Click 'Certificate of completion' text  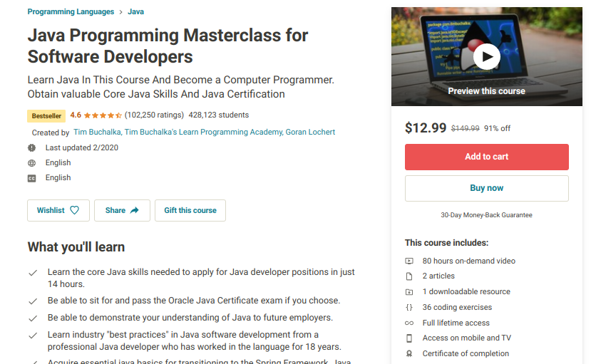pos(466,353)
